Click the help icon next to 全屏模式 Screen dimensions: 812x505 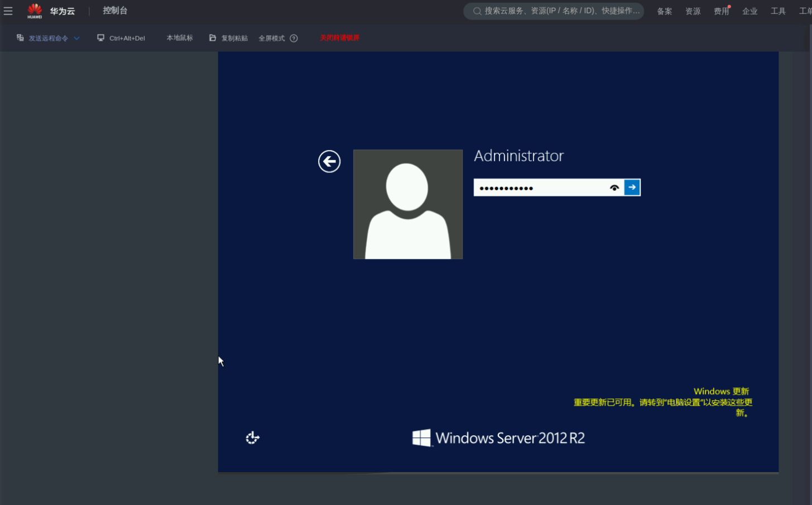point(294,39)
